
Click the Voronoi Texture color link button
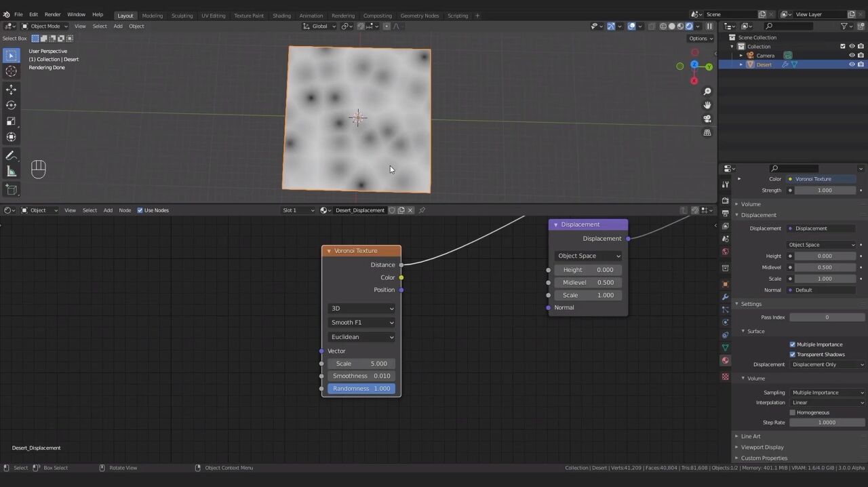pyautogui.click(x=822, y=179)
